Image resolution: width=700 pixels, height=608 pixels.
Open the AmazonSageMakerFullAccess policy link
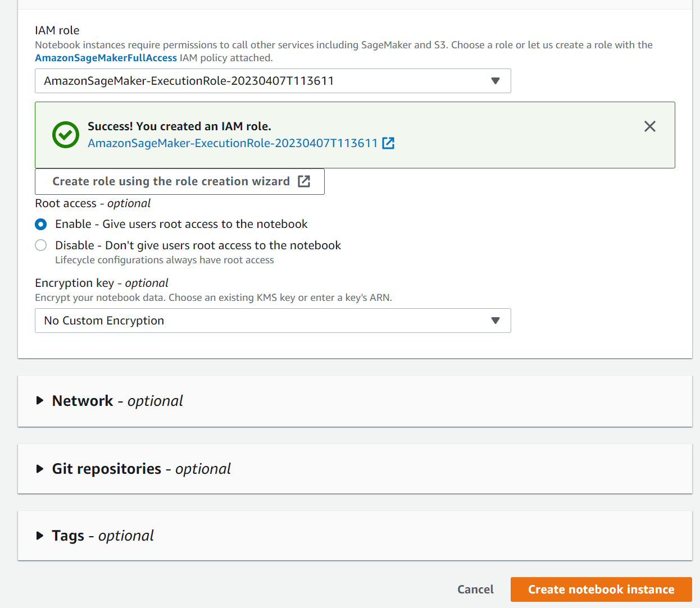[x=106, y=57]
